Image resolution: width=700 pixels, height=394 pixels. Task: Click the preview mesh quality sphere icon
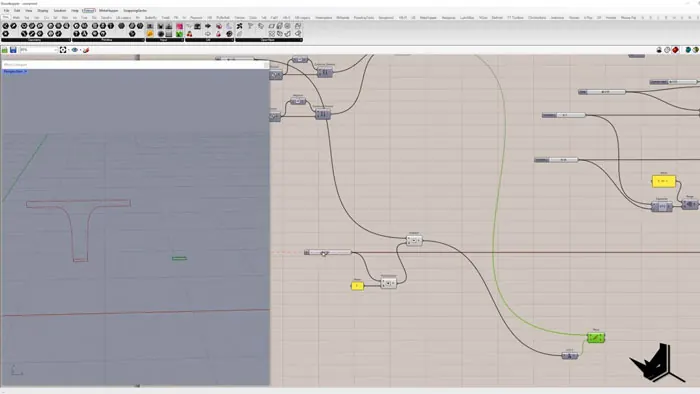pos(696,50)
